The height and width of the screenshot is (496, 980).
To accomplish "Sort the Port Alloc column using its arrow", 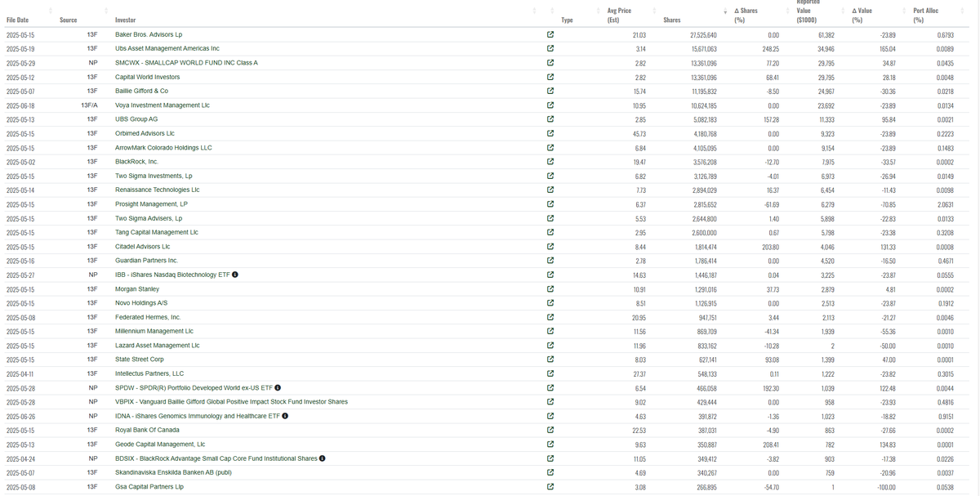I will [x=960, y=11].
